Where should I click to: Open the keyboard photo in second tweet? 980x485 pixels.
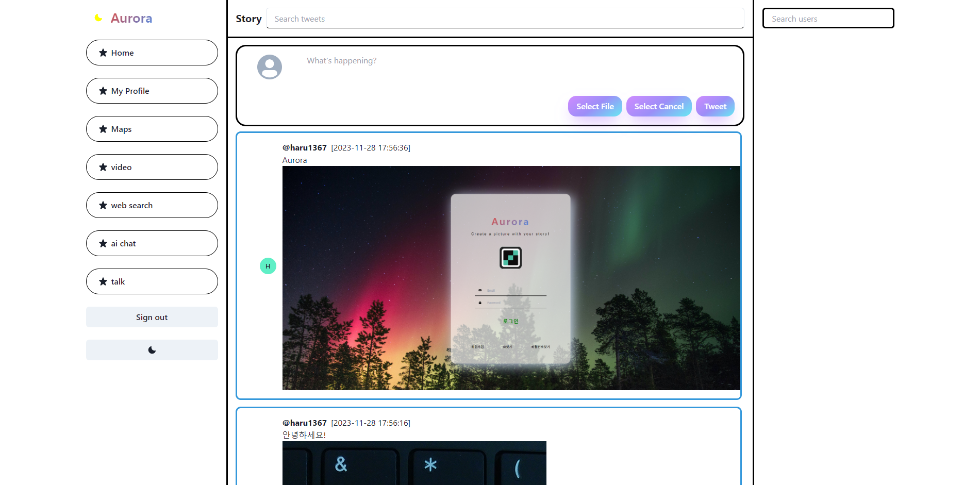click(x=414, y=463)
